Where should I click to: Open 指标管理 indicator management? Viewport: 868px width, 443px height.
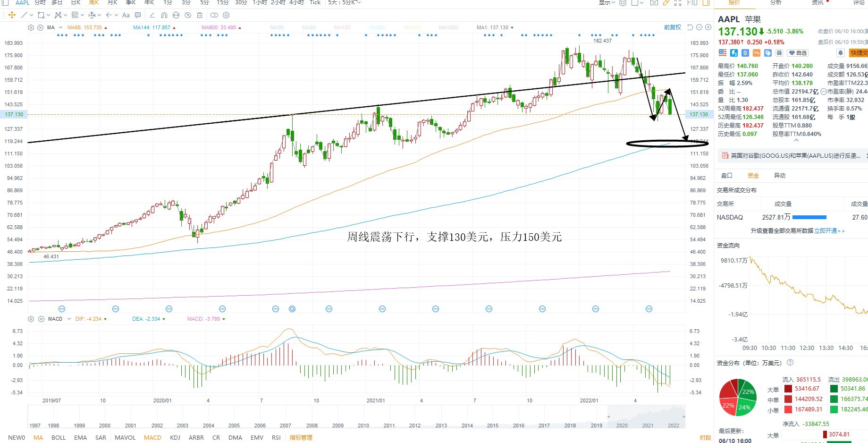pos(301,437)
